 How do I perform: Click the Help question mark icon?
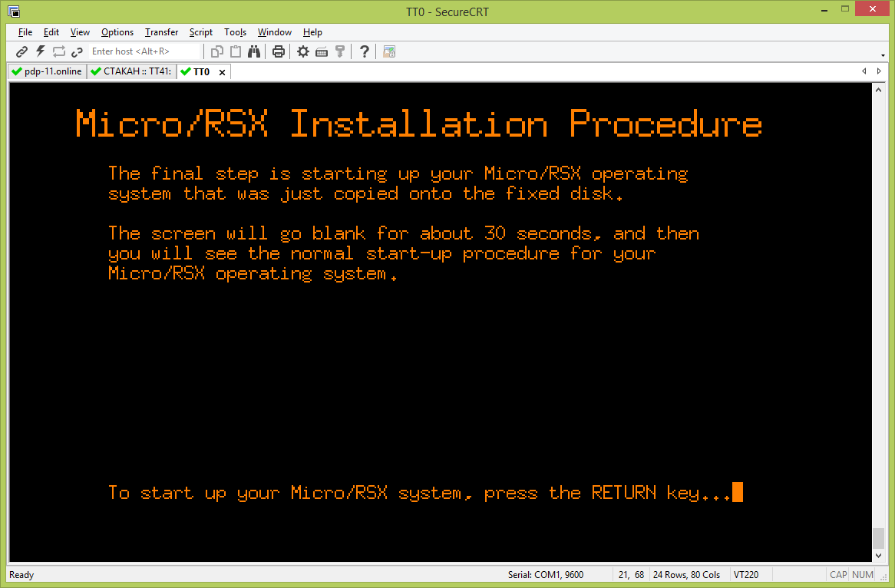click(365, 51)
